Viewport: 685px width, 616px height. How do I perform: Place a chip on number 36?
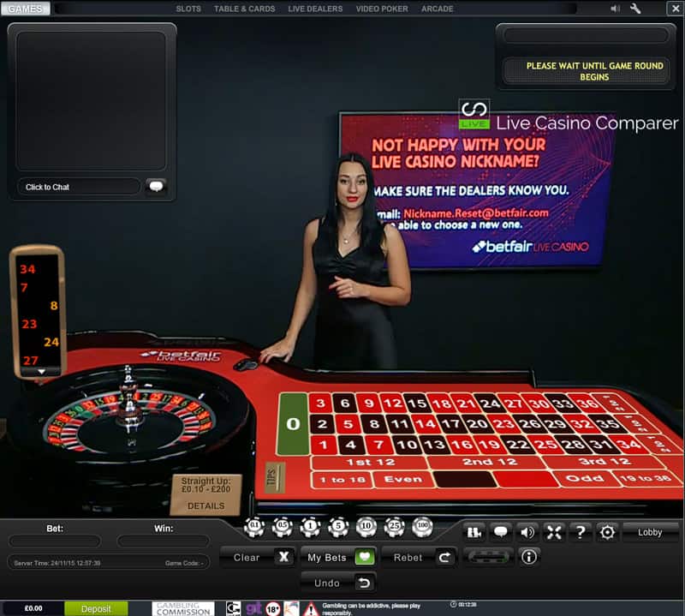[587, 403]
